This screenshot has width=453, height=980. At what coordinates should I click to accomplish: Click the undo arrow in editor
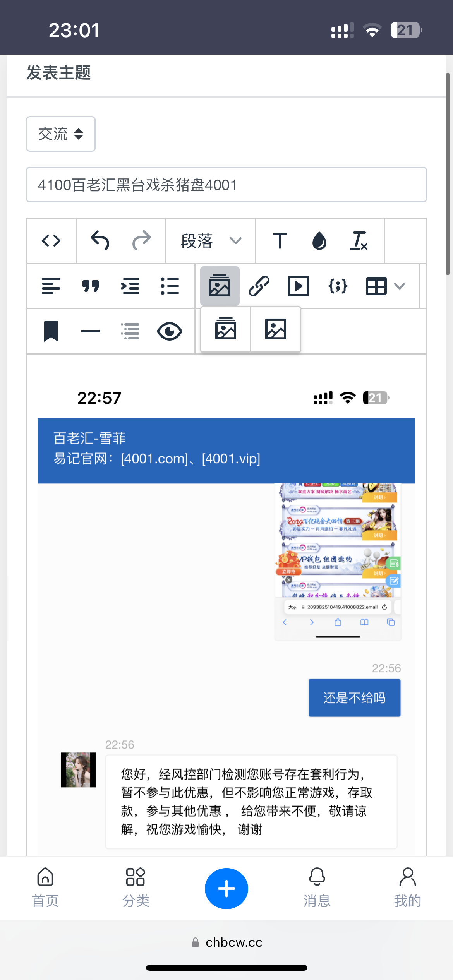pyautogui.click(x=100, y=241)
